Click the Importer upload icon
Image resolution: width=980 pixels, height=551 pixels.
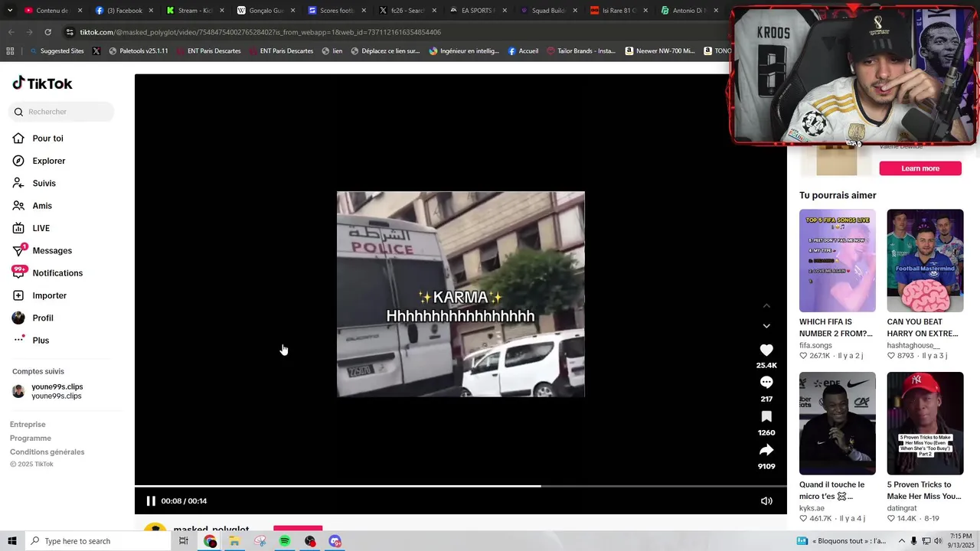click(18, 295)
